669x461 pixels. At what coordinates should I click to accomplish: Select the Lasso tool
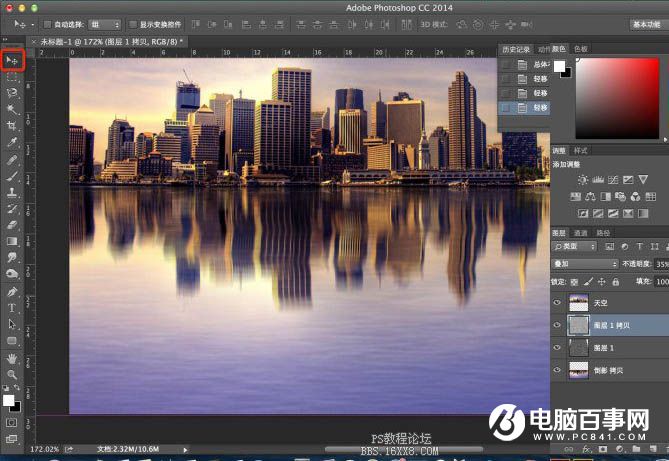12,93
